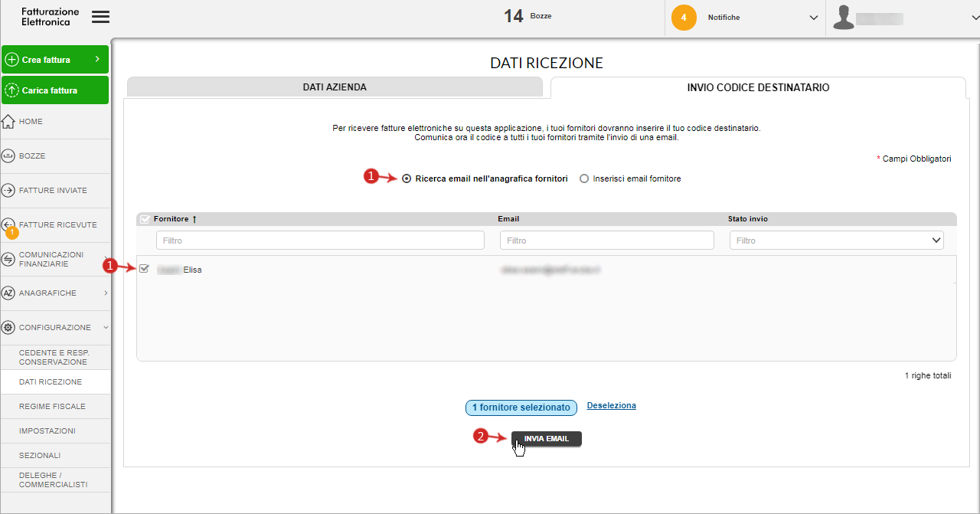Open Impostazioni submenu item
The width and height of the screenshot is (980, 514).
[55, 431]
